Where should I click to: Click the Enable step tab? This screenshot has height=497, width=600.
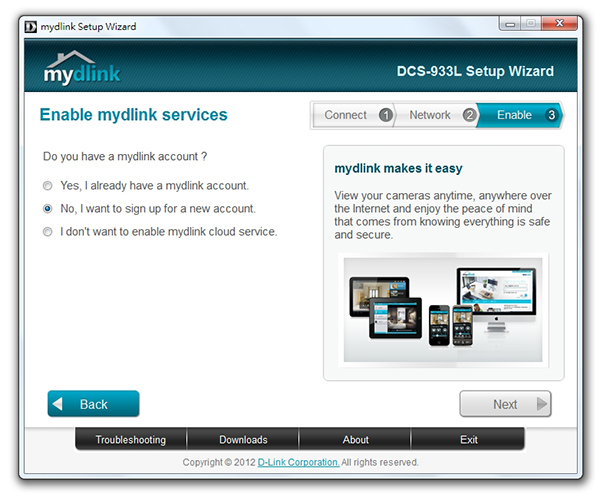(514, 116)
